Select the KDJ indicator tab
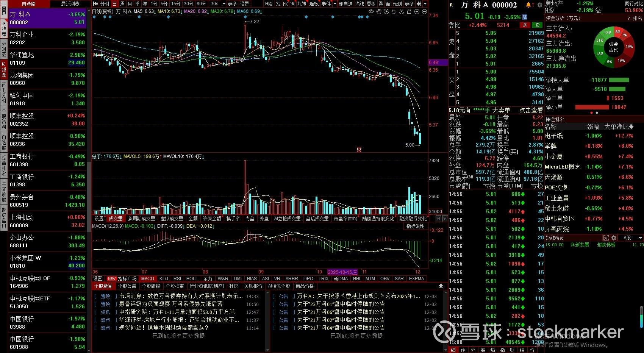The height and width of the screenshot is (353, 644). coord(164,279)
